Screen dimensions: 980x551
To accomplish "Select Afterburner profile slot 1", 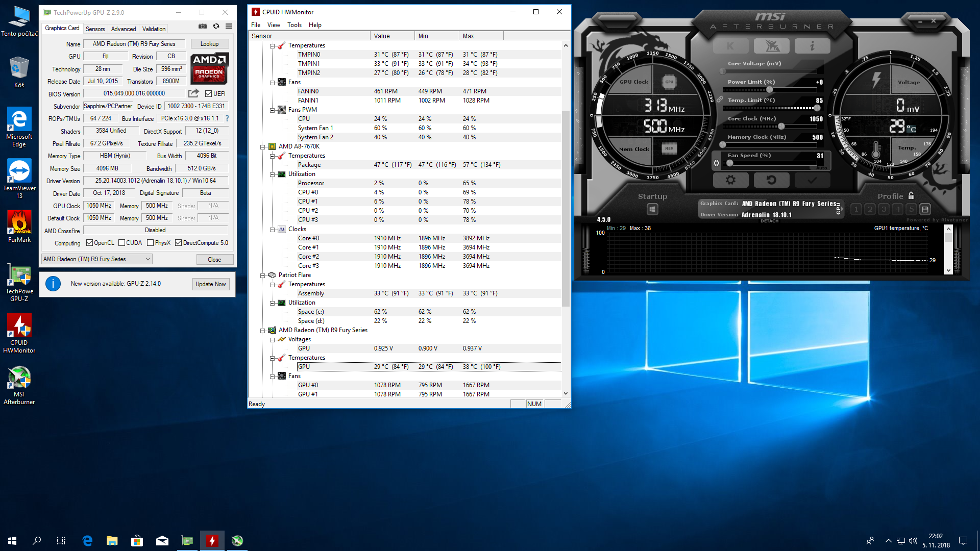I will (x=856, y=209).
